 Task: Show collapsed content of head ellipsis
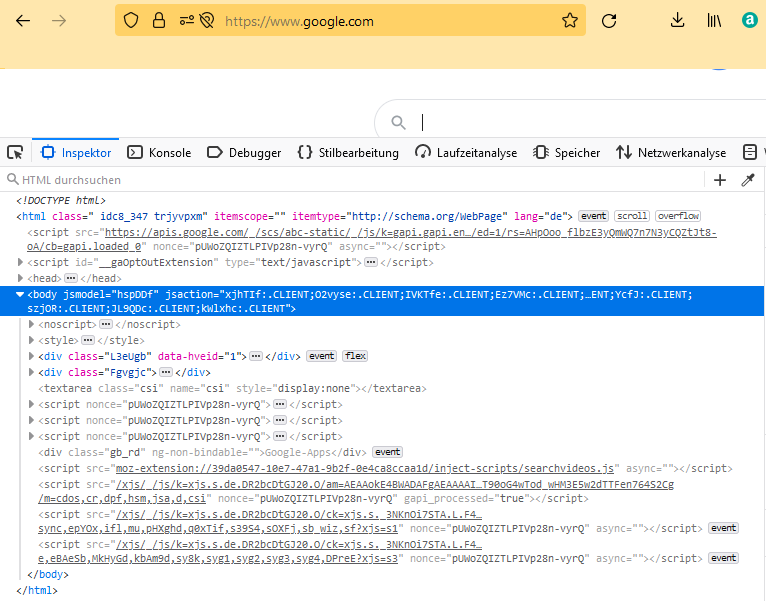(x=71, y=278)
